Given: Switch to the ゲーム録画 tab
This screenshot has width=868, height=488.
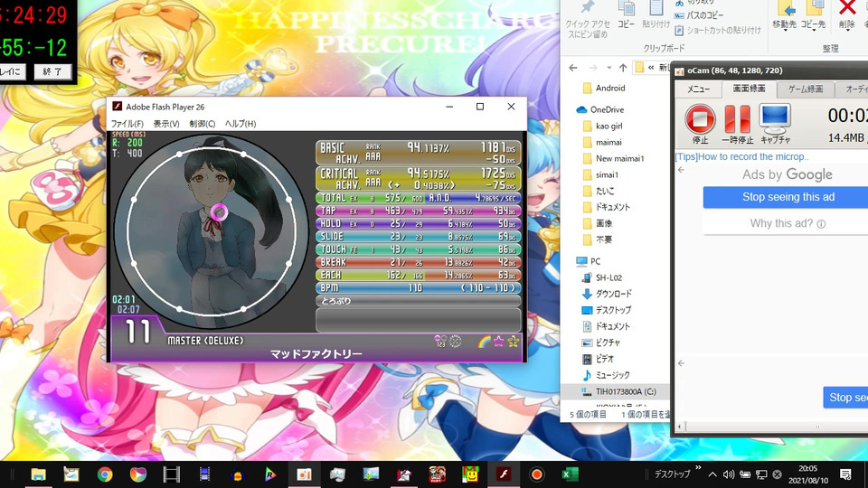Looking at the screenshot, I should [x=805, y=89].
